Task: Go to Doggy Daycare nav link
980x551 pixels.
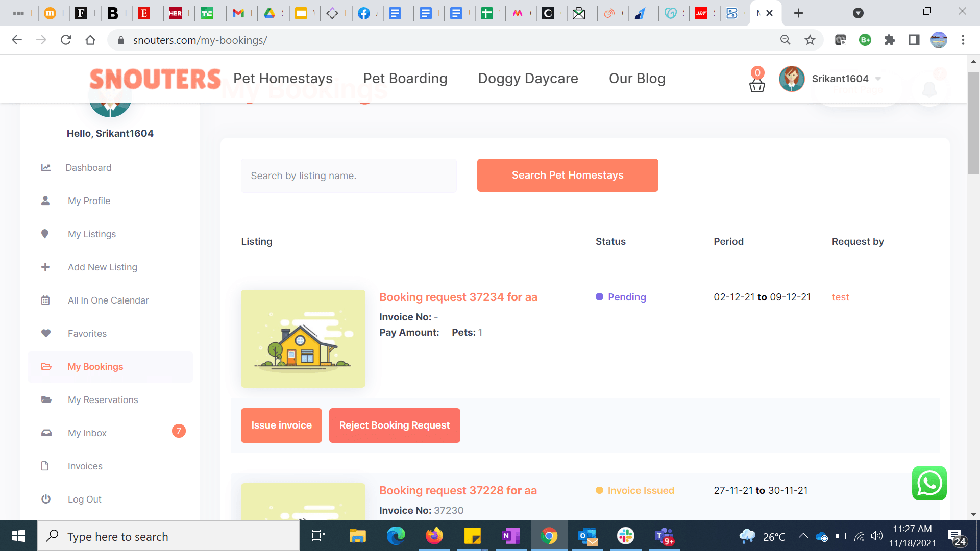Action: pyautogui.click(x=528, y=79)
